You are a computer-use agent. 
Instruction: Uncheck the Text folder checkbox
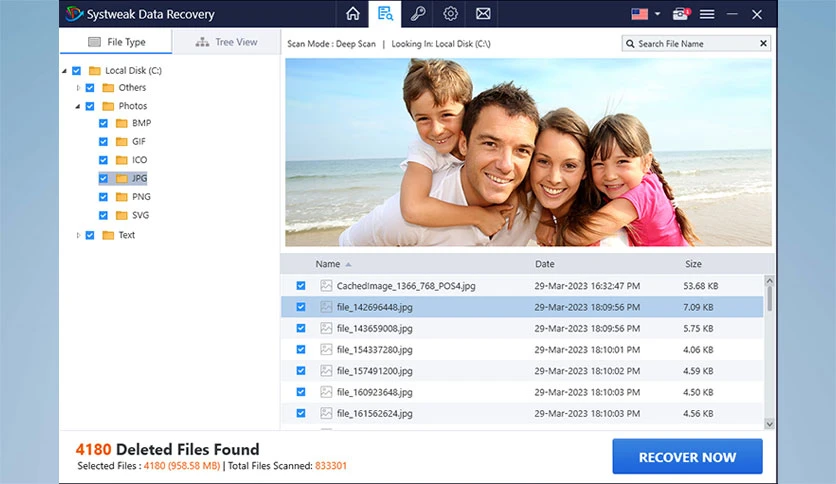pyautogui.click(x=90, y=235)
